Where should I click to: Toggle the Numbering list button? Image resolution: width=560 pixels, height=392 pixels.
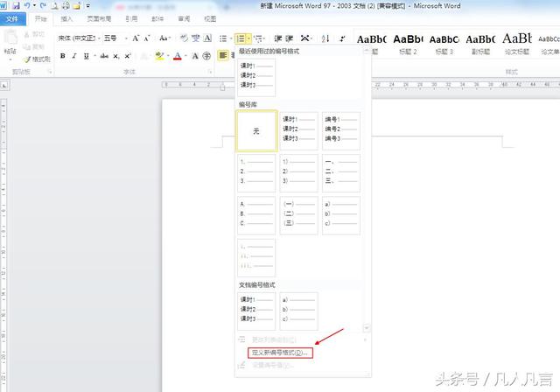tap(241, 38)
